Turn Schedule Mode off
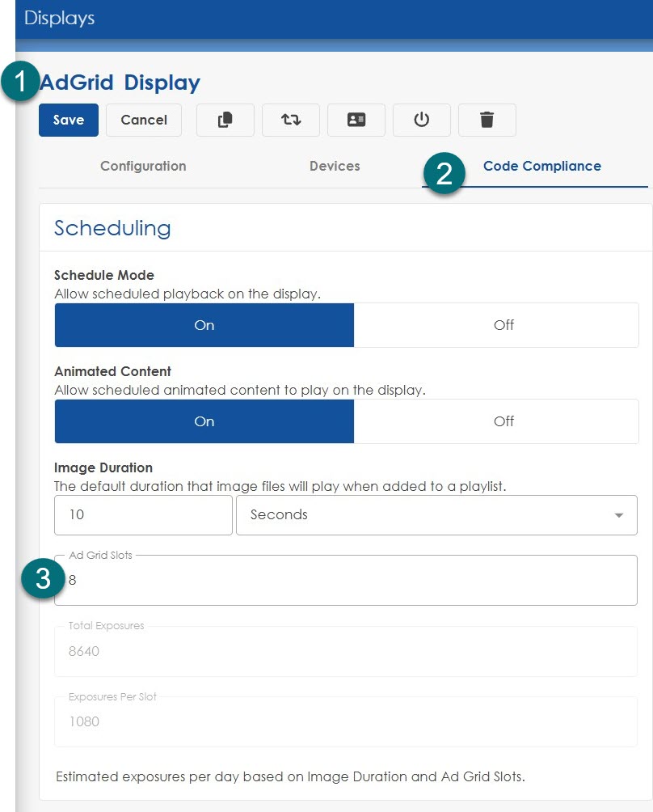Image resolution: width=653 pixels, height=812 pixels. 503,324
